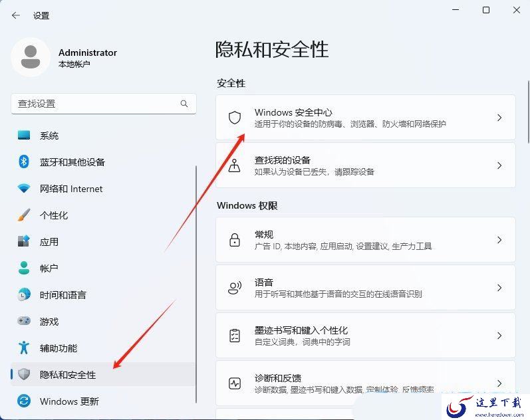Click the padlock icon of 常规
The width and height of the screenshot is (530, 420).
(x=235, y=240)
